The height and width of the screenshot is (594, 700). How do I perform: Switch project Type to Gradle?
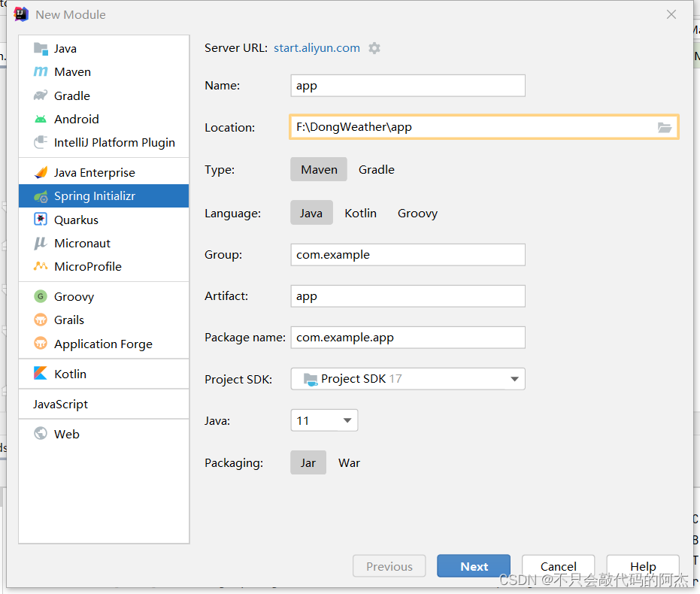click(x=377, y=170)
